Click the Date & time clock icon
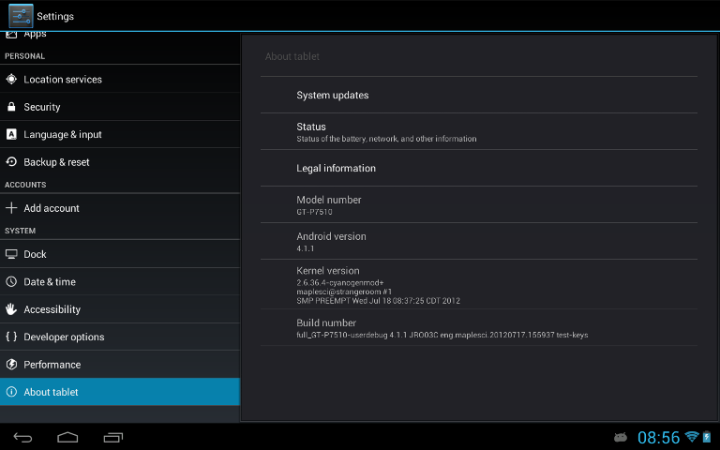The width and height of the screenshot is (720, 450). click(11, 281)
